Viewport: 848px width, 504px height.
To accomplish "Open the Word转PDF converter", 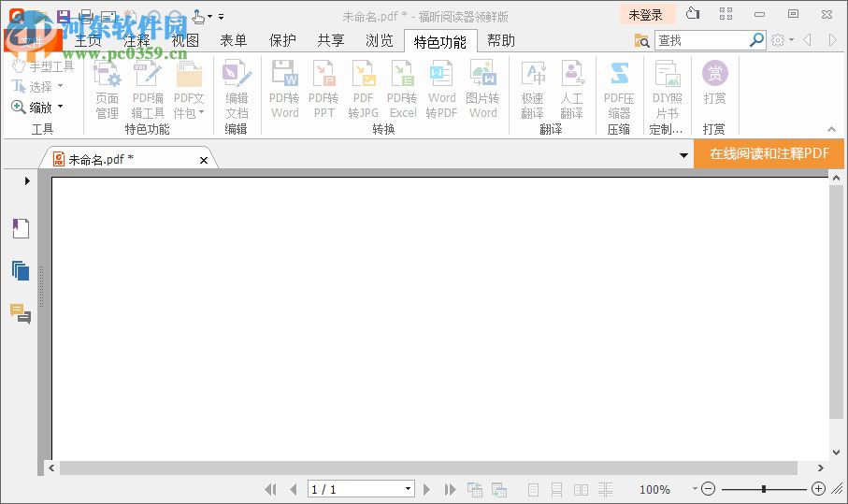I will click(441, 89).
